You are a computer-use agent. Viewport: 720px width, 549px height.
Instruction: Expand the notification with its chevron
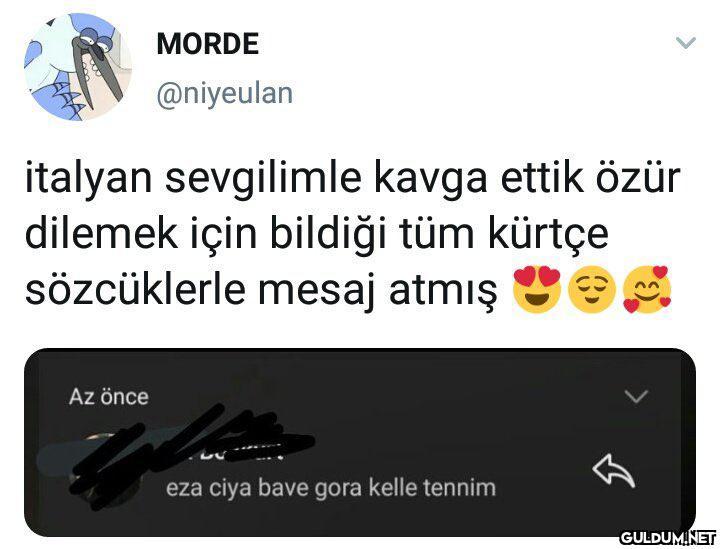pos(636,396)
